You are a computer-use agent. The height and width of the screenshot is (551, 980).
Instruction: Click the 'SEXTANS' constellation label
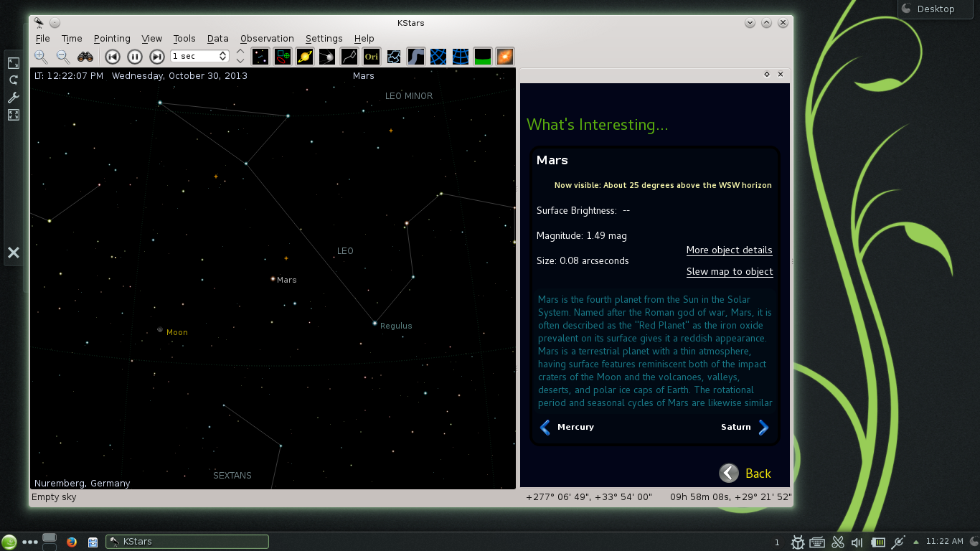(232, 476)
